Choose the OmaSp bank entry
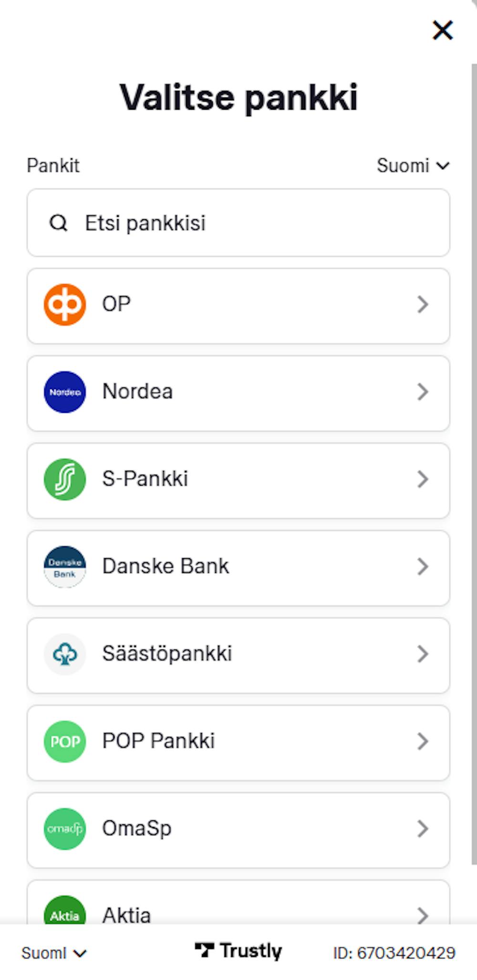This screenshot has width=477, height=980. click(238, 830)
